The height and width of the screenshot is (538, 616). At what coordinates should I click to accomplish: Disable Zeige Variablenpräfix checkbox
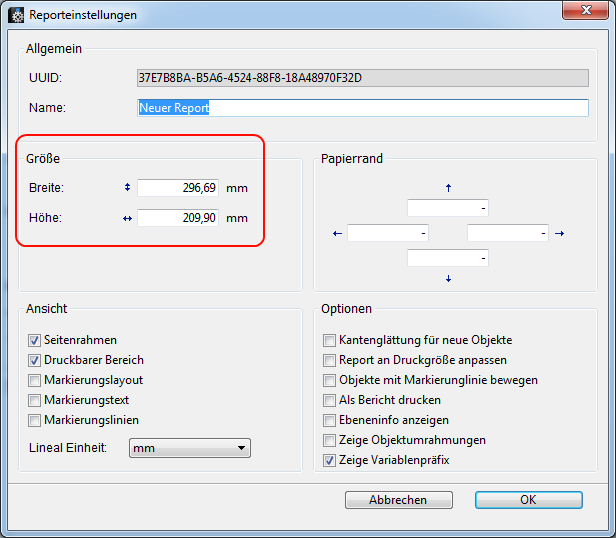click(329, 460)
